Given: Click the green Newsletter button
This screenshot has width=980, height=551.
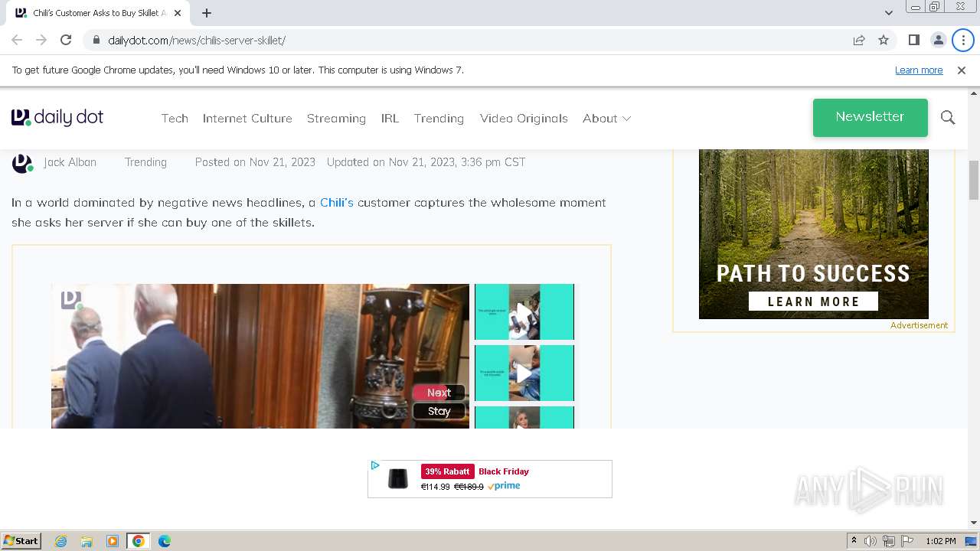Looking at the screenshot, I should point(870,117).
